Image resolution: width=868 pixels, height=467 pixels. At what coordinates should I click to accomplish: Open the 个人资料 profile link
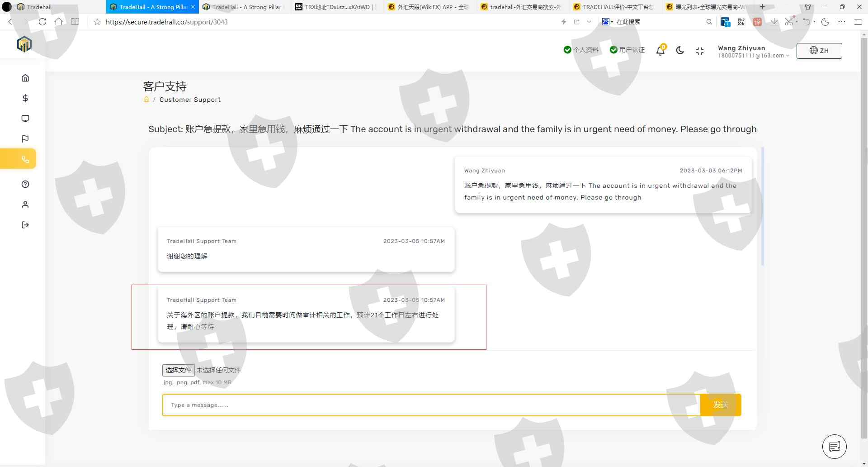[581, 50]
